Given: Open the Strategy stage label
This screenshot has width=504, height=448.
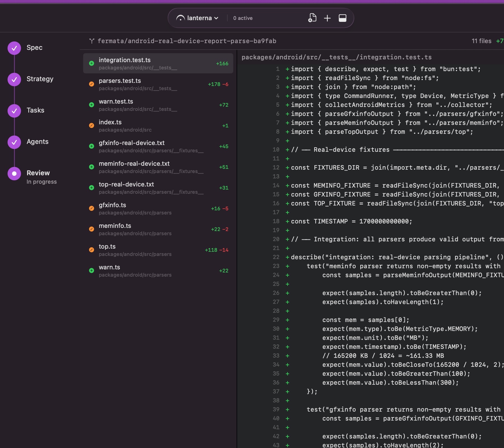Looking at the screenshot, I should pyautogui.click(x=40, y=79).
